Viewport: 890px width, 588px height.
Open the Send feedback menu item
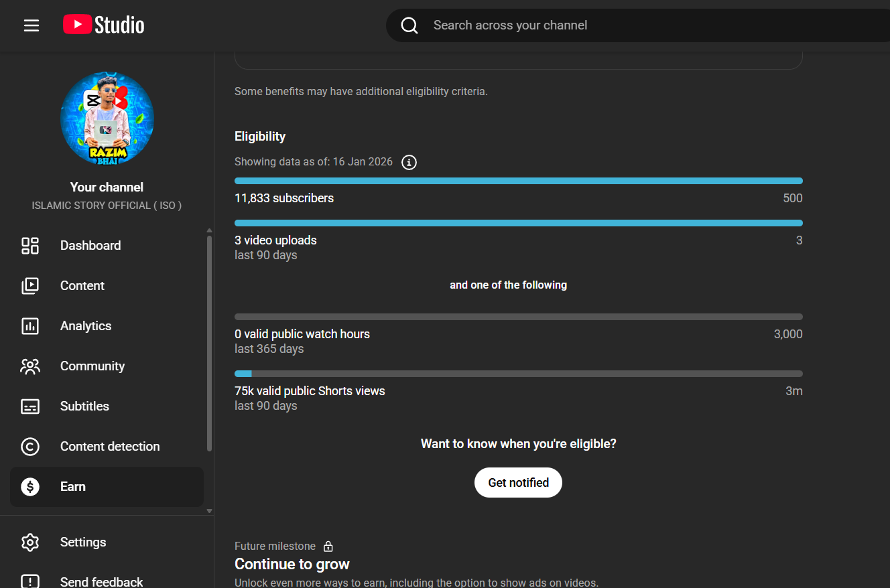[x=101, y=581]
